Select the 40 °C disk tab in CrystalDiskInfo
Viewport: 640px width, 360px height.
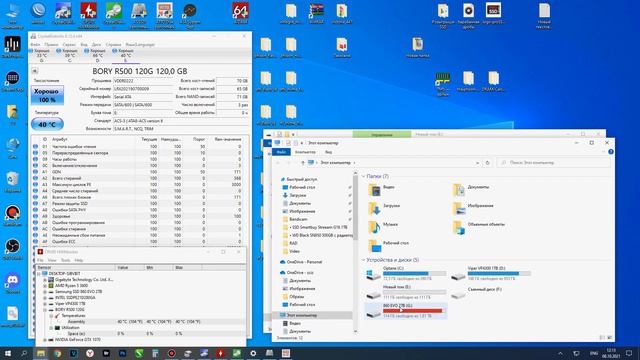(x=125, y=55)
